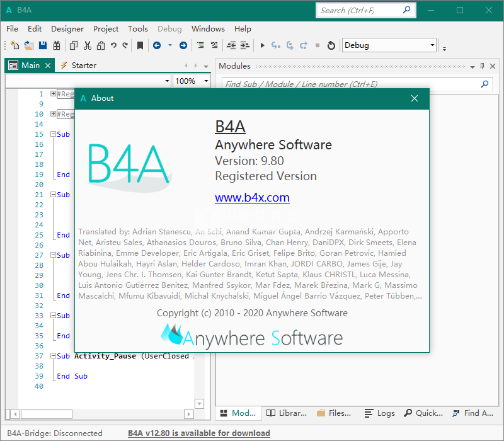
Task: Open the Help menu
Action: click(x=243, y=28)
